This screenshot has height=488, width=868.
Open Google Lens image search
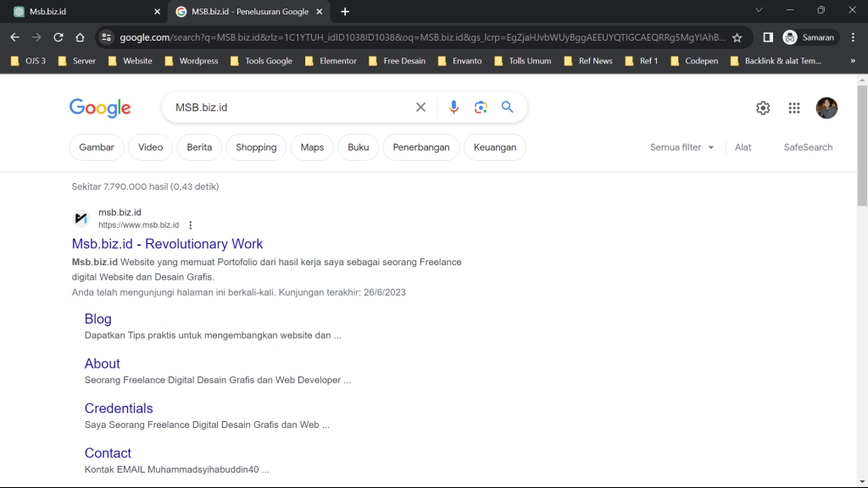481,108
